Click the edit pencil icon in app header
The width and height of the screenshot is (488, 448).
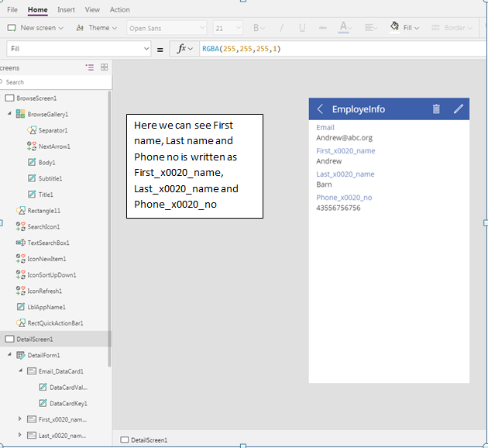point(459,109)
